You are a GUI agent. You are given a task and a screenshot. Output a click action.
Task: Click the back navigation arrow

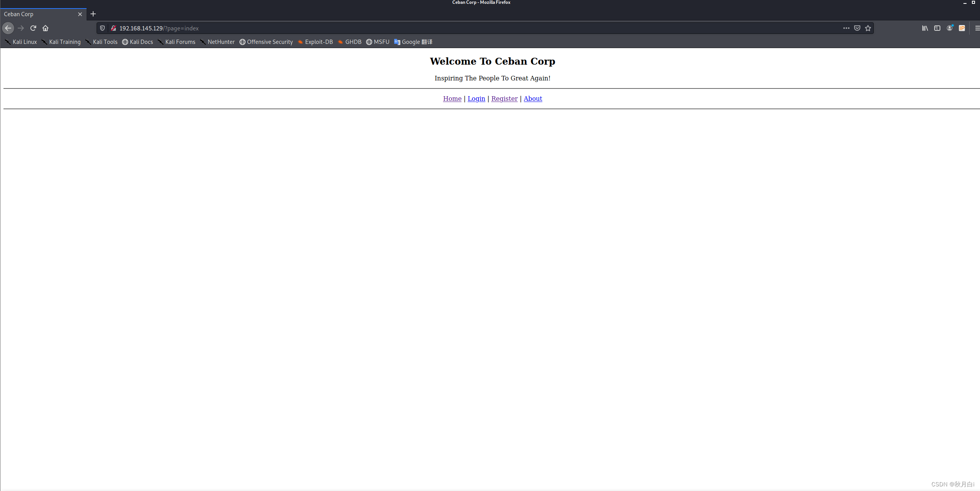[x=8, y=28]
